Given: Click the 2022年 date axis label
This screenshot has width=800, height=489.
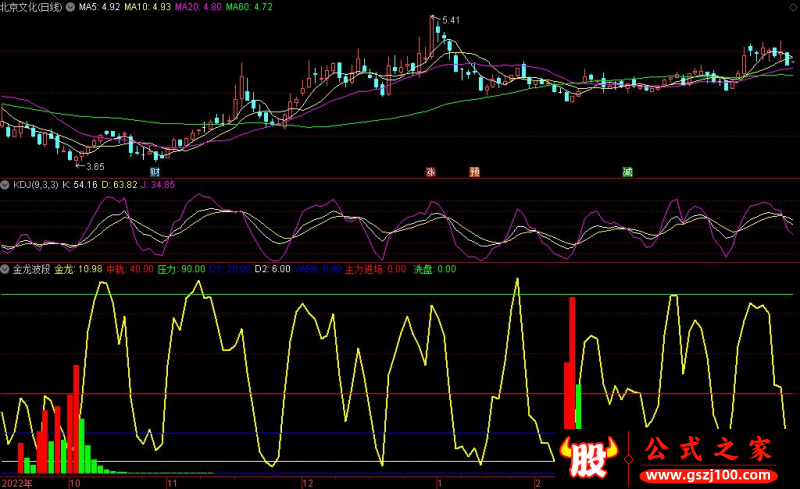Looking at the screenshot, I should point(17,482).
